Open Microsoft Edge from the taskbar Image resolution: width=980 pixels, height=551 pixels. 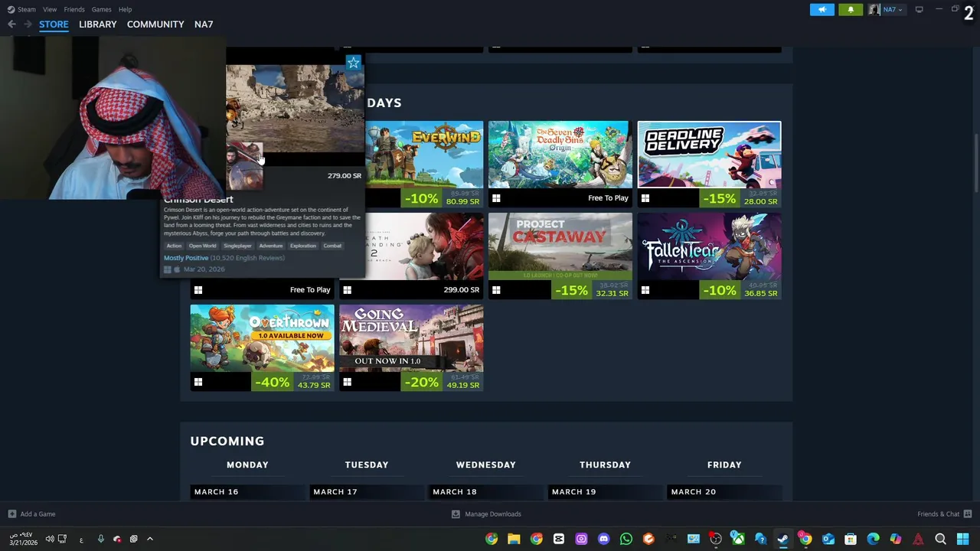[x=873, y=540]
